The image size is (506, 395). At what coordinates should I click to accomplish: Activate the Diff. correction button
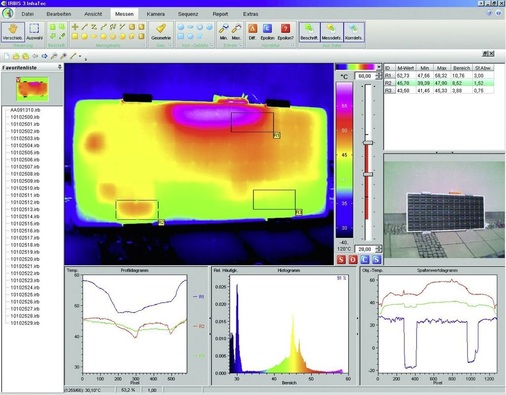(x=252, y=32)
